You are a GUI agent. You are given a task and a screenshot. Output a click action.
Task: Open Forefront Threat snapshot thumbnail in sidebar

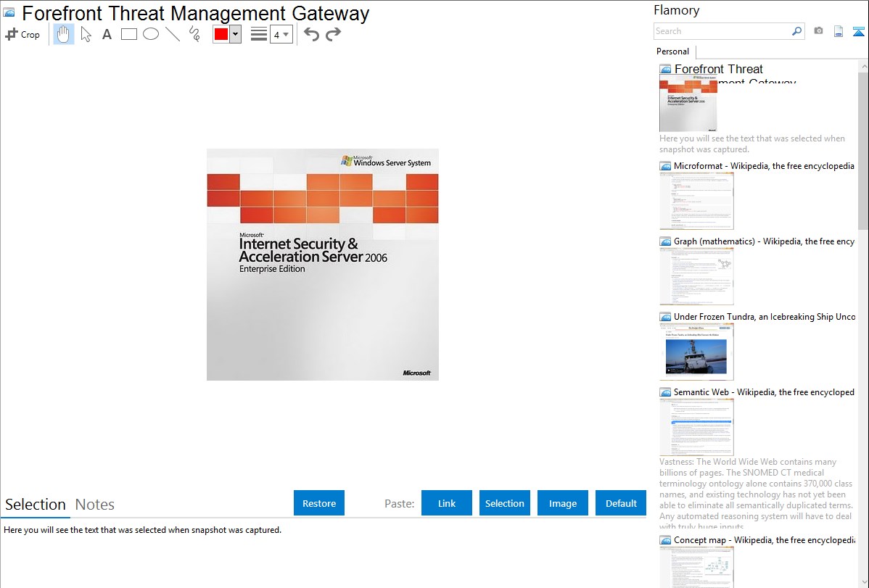pos(688,104)
